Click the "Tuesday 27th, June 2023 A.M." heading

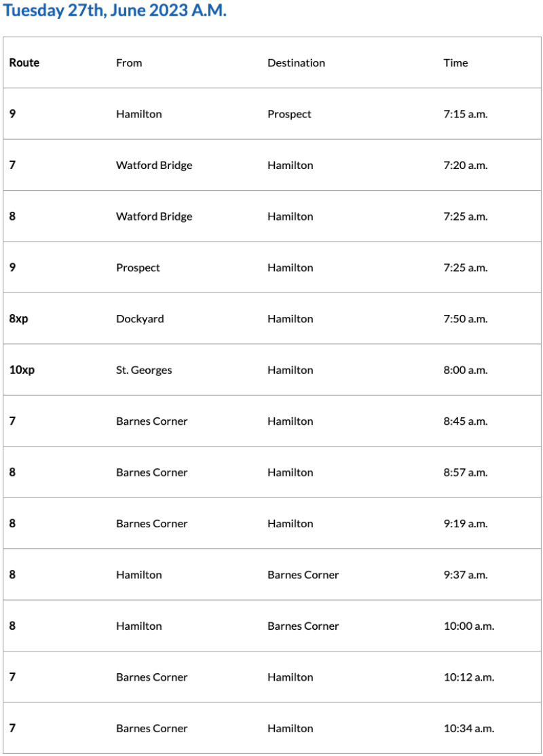tap(115, 11)
